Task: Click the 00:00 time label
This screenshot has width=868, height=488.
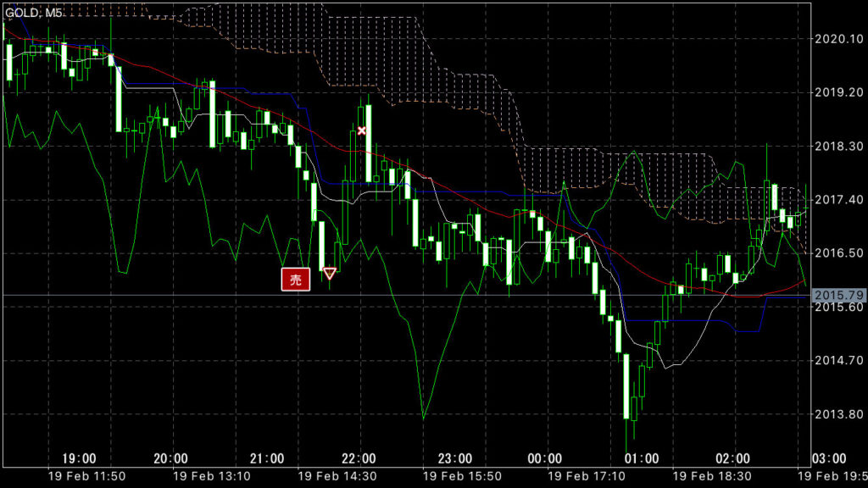Action: (545, 458)
